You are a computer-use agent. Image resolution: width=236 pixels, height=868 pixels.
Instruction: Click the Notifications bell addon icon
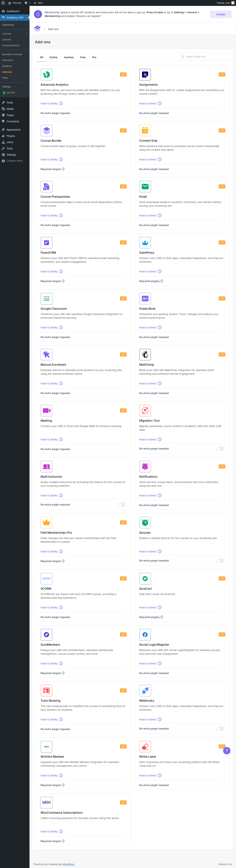(x=145, y=466)
